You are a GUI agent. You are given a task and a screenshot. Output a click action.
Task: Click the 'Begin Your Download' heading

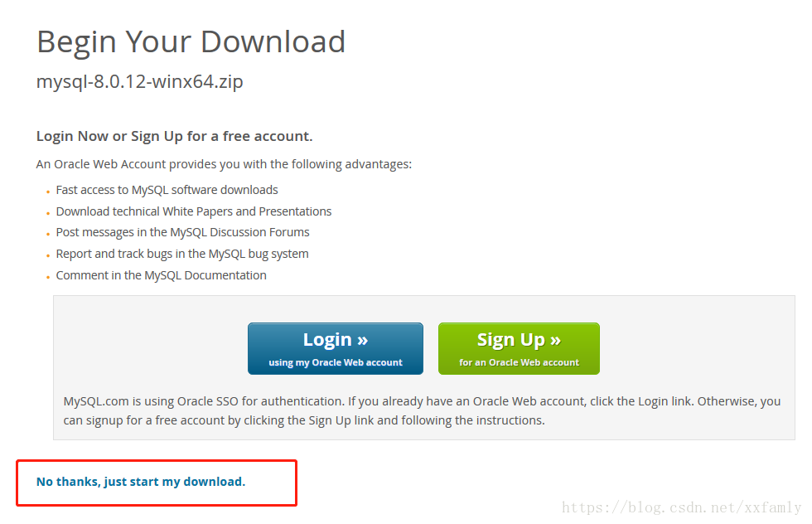(191, 41)
